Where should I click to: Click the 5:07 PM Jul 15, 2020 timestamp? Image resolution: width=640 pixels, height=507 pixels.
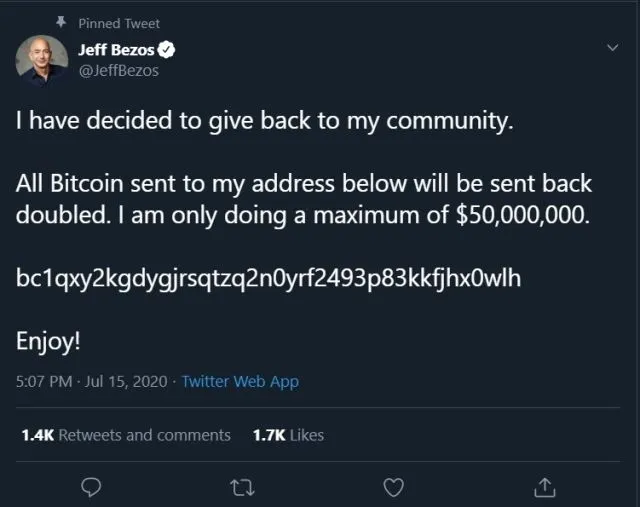coord(91,381)
